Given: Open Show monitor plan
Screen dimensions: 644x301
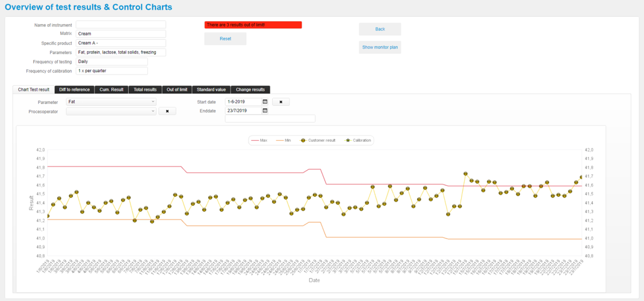Looking at the screenshot, I should click(379, 47).
